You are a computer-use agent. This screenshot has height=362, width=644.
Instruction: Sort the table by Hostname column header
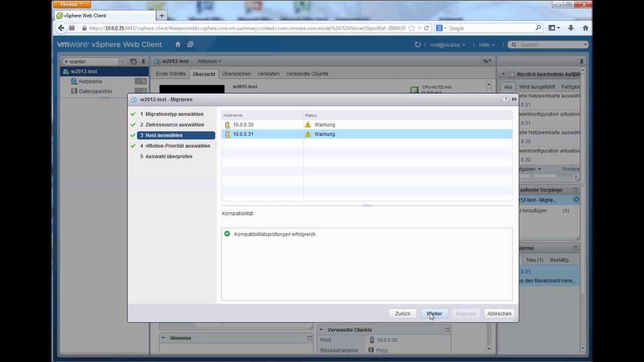[x=262, y=115]
